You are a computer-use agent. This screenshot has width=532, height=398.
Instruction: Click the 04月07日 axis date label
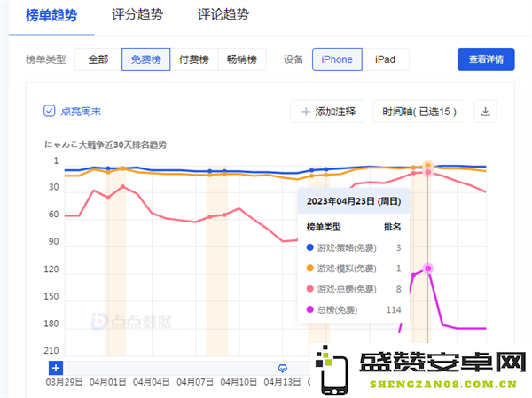click(195, 382)
